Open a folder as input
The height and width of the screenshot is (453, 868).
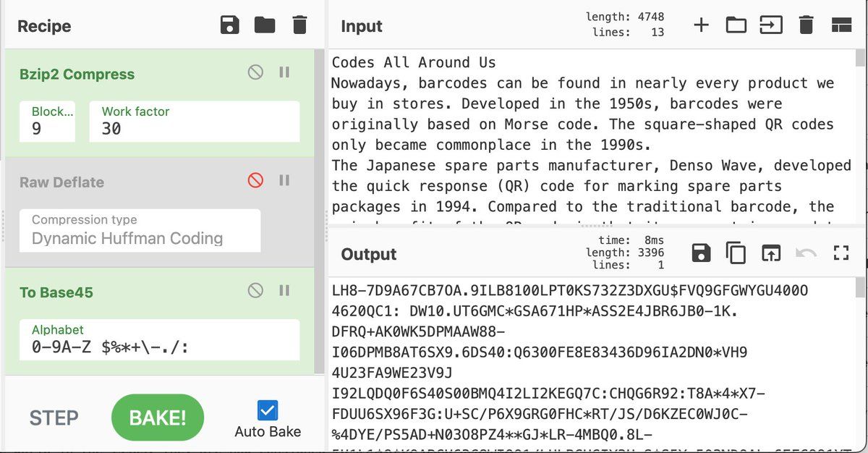tap(736, 25)
